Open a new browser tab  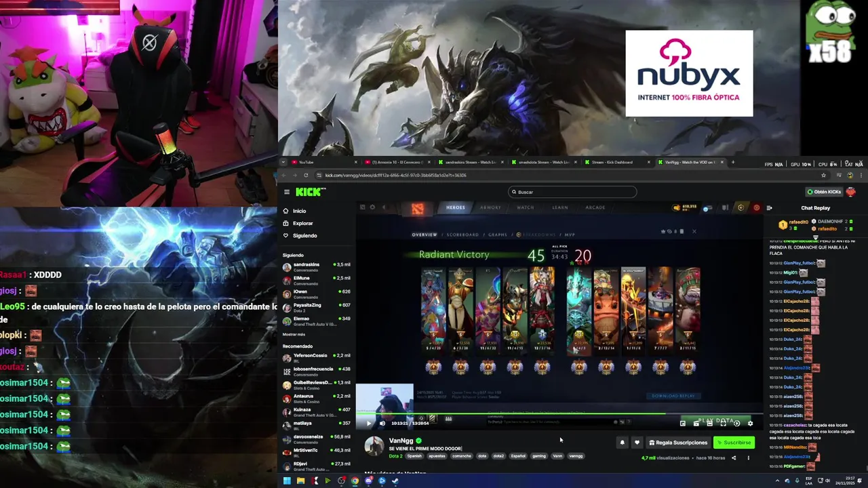tap(732, 162)
